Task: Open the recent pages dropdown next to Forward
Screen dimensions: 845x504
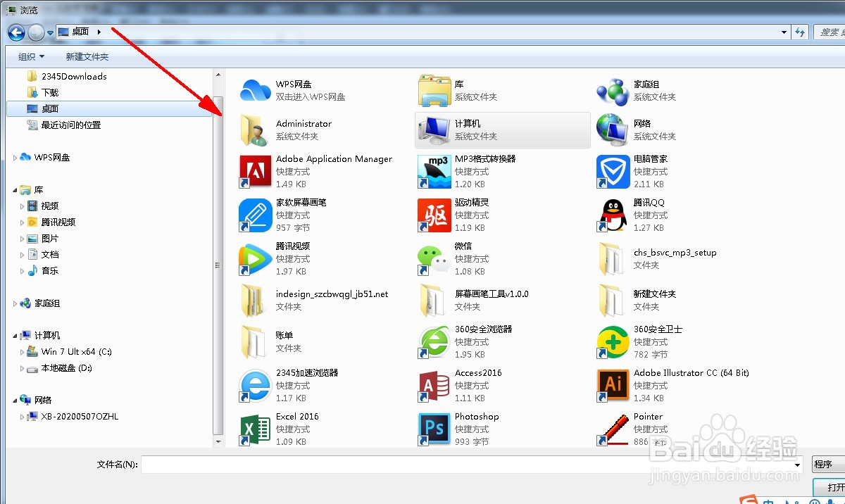Action: point(50,32)
